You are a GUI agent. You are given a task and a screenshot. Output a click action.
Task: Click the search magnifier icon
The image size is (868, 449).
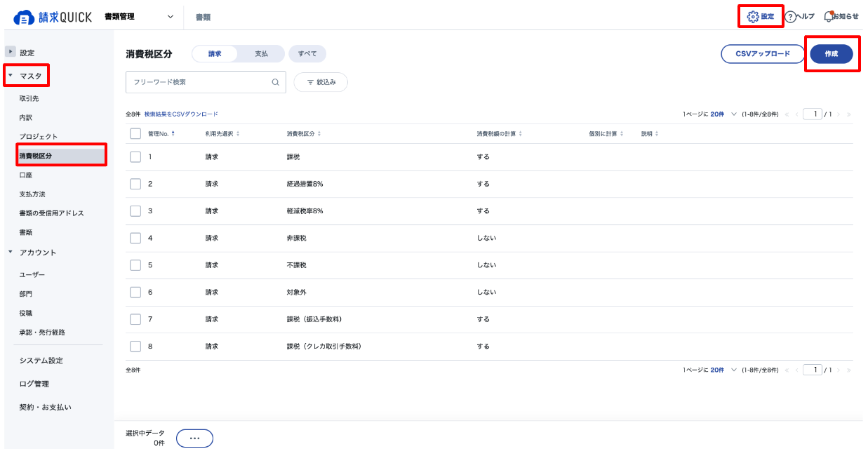[x=276, y=82]
